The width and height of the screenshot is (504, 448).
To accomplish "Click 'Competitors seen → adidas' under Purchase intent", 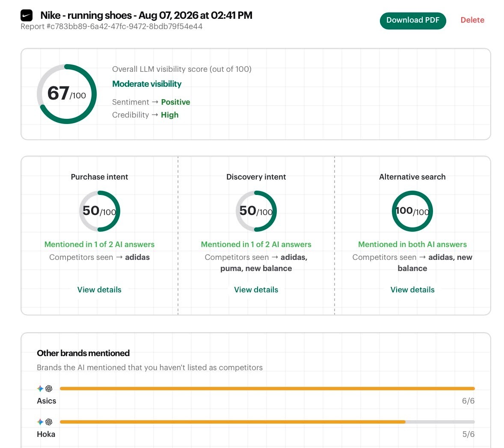I will (x=99, y=257).
